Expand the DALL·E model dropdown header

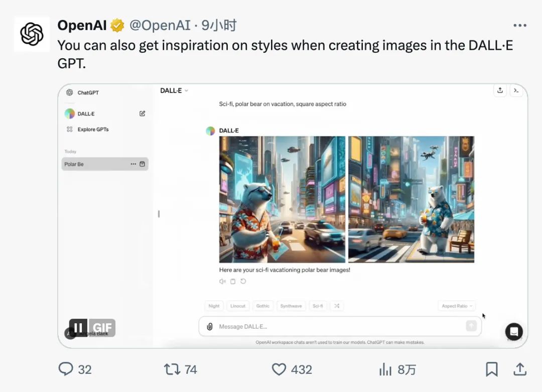coord(174,90)
